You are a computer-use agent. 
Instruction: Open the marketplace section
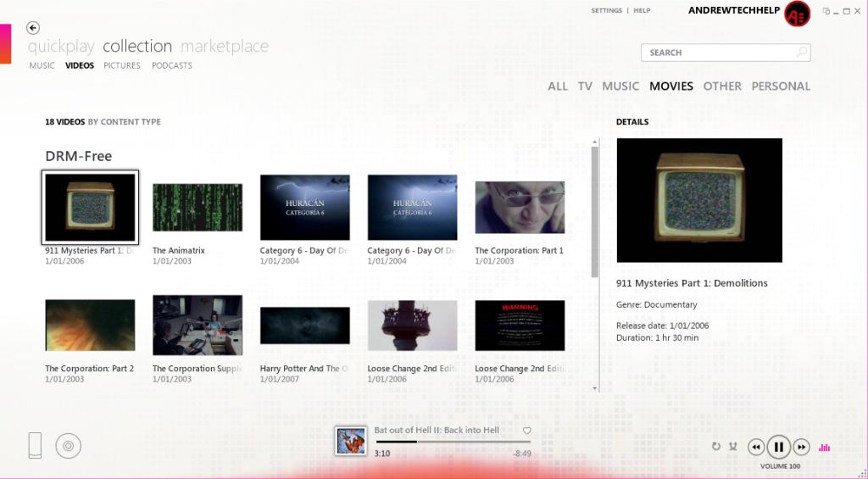click(x=224, y=47)
